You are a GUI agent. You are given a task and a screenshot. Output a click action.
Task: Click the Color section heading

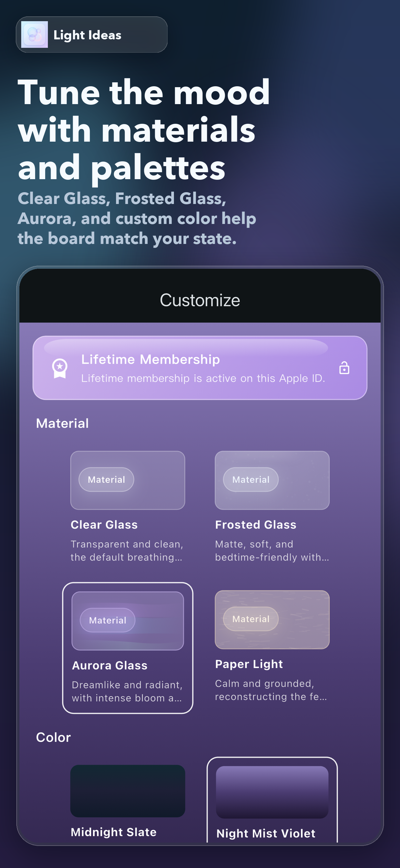coord(54,737)
